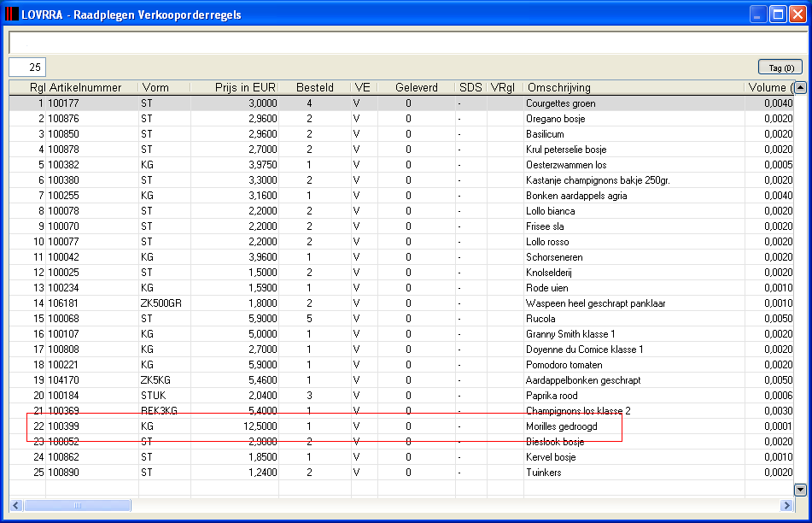This screenshot has height=523, width=812.
Task: Select the Morilles gedroogd row
Action: [401, 426]
